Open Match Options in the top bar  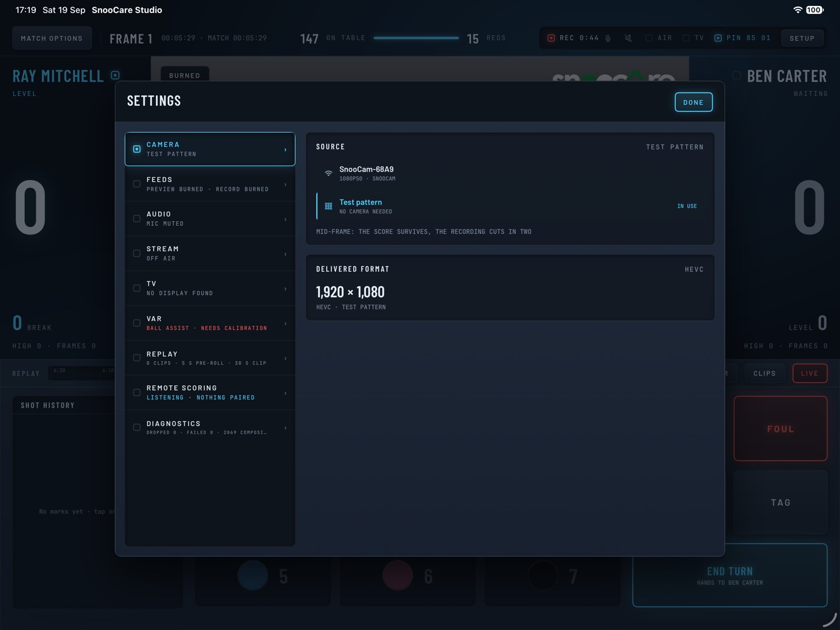[52, 38]
